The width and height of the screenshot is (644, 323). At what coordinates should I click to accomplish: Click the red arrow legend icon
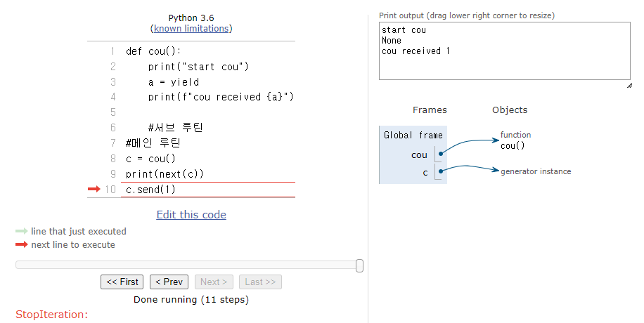(x=21, y=244)
